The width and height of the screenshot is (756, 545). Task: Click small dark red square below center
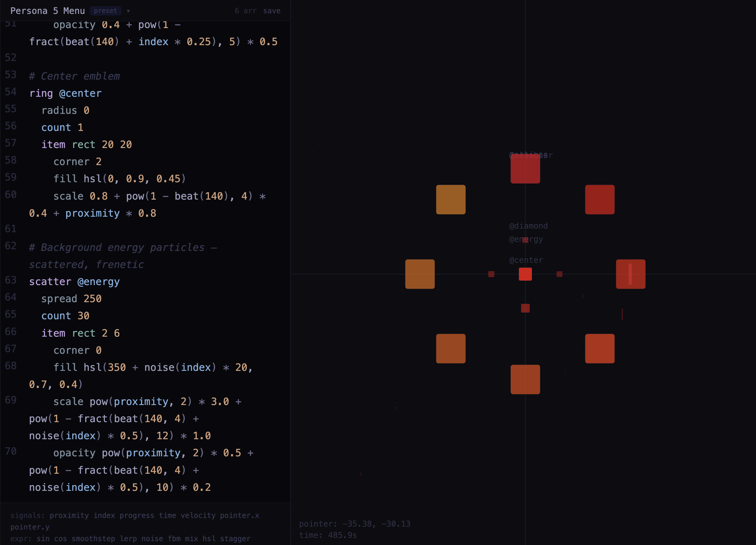tap(525, 308)
